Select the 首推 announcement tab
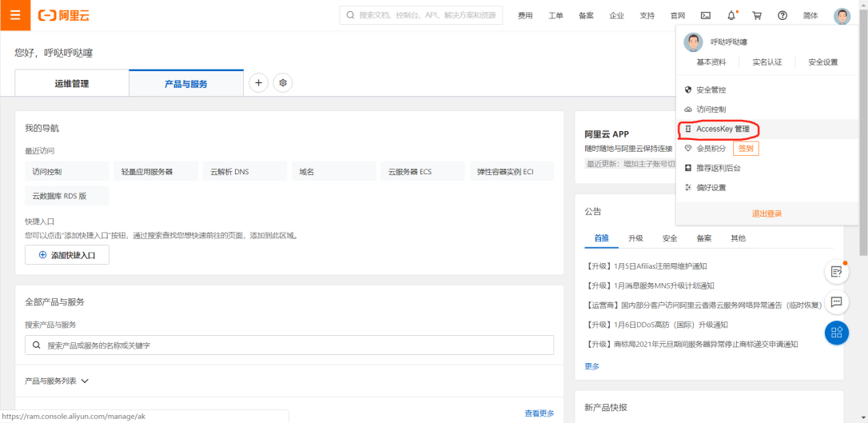The height and width of the screenshot is (423, 868). point(601,238)
